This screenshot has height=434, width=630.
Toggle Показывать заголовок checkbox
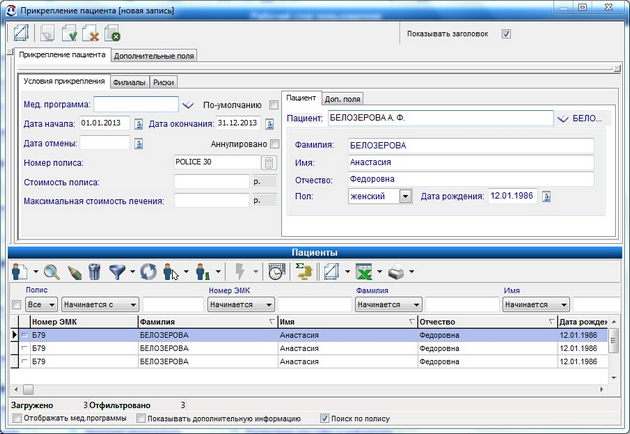506,34
